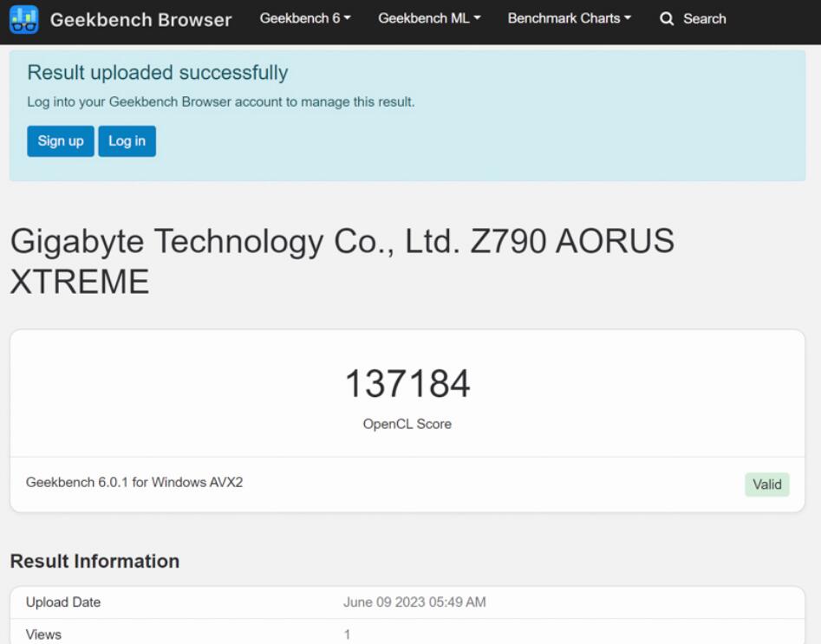This screenshot has height=644, width=821.
Task: Open the Geekbench 6 dropdown menu
Action: (x=304, y=18)
